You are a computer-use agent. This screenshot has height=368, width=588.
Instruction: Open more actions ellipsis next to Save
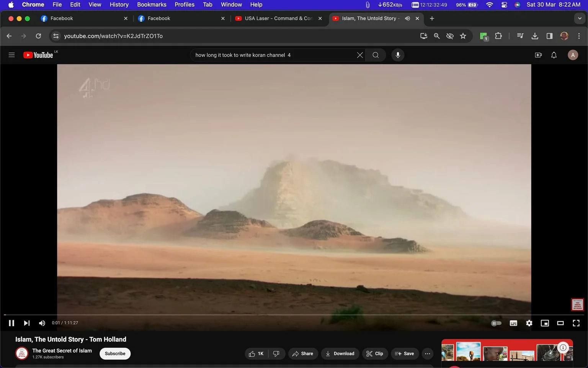427,353
